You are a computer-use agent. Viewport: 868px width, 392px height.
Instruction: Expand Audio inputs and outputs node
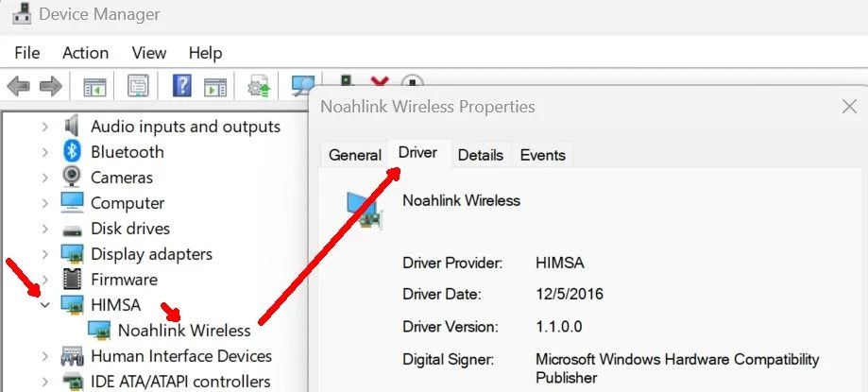click(x=45, y=127)
